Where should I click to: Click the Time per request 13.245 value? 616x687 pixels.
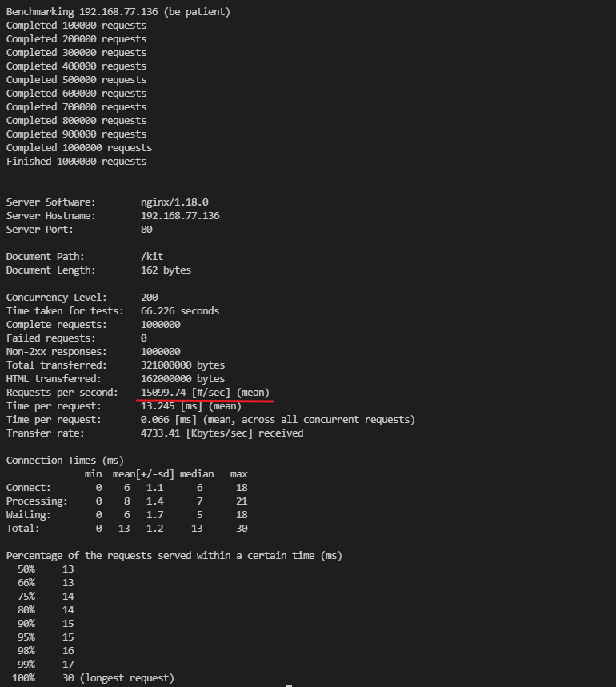pos(158,405)
